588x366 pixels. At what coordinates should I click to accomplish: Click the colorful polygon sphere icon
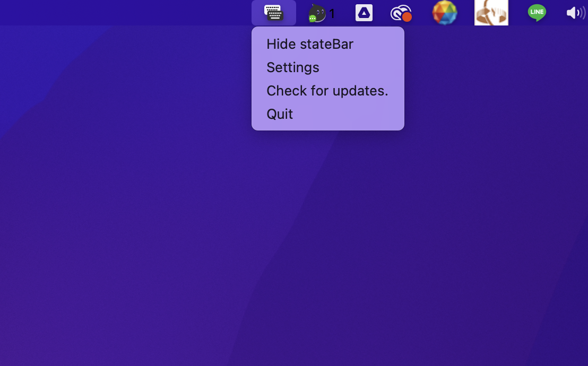coord(445,13)
